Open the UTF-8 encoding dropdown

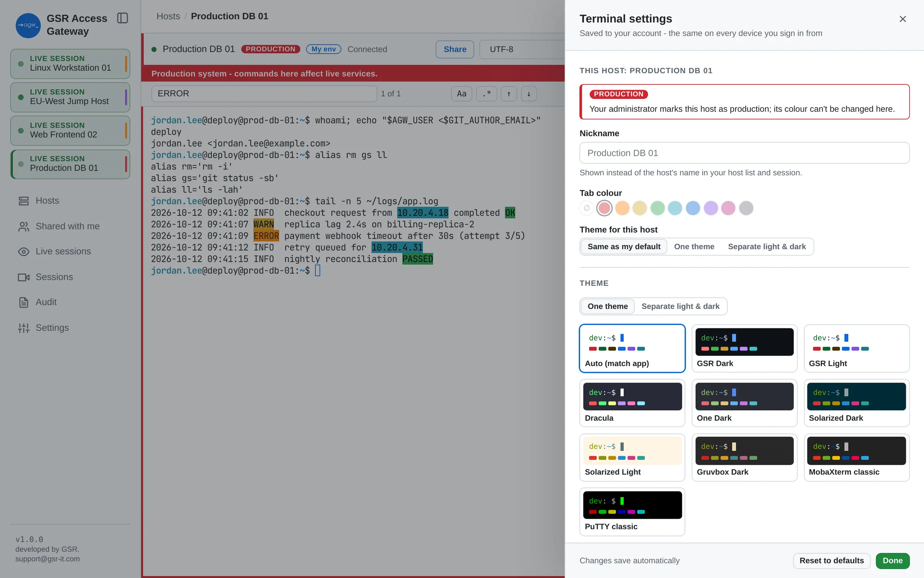(x=522, y=49)
